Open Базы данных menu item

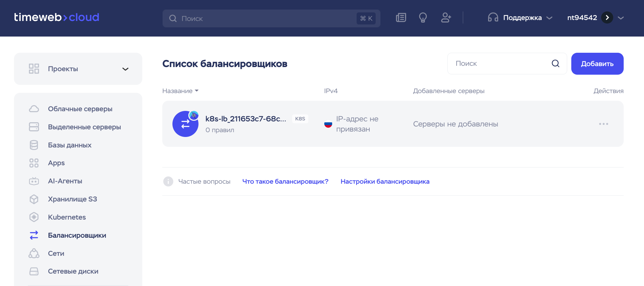click(x=70, y=145)
